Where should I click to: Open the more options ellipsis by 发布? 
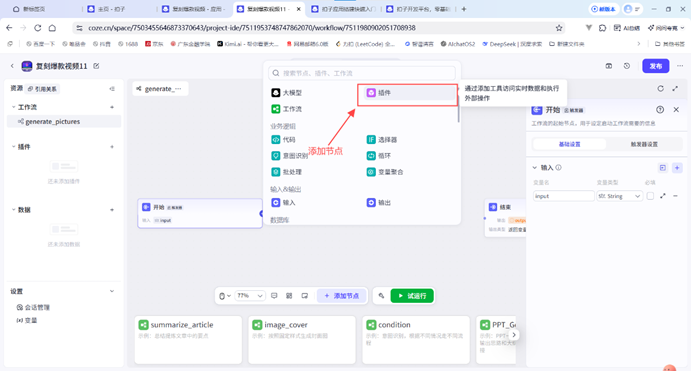[x=680, y=66]
